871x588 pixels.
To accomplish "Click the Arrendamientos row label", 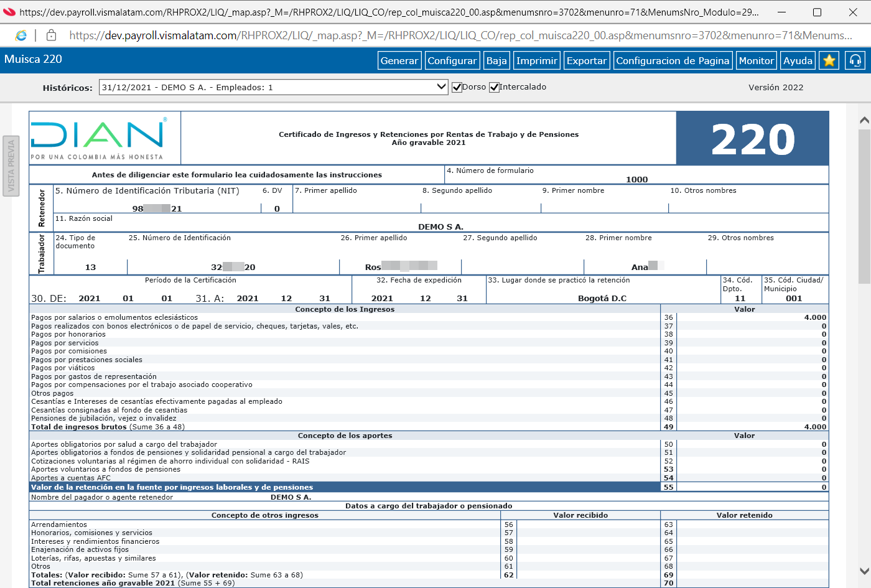I will [59, 525].
